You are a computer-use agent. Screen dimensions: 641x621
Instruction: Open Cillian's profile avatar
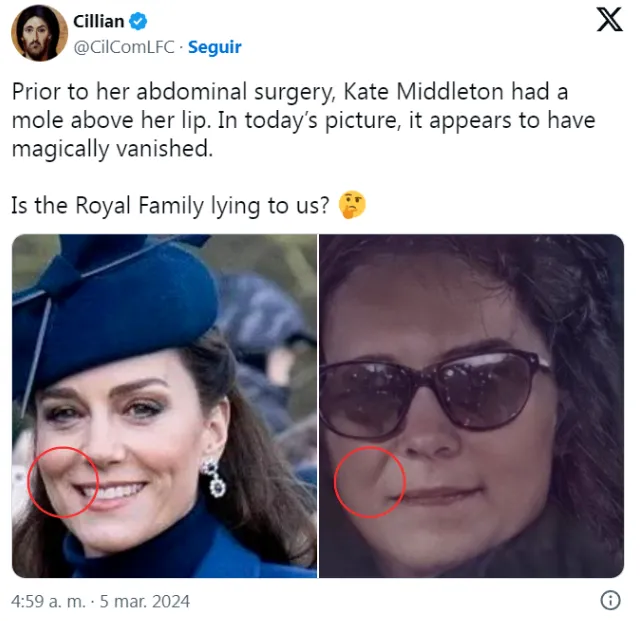click(x=39, y=33)
